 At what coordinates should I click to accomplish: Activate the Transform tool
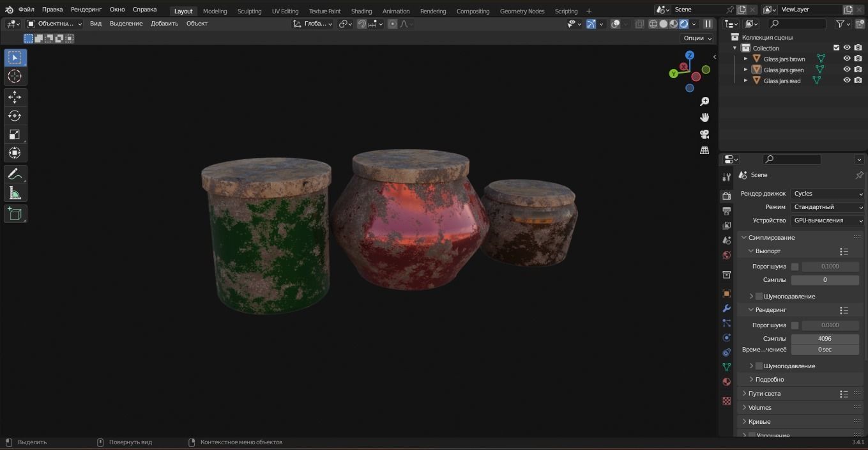(15, 153)
